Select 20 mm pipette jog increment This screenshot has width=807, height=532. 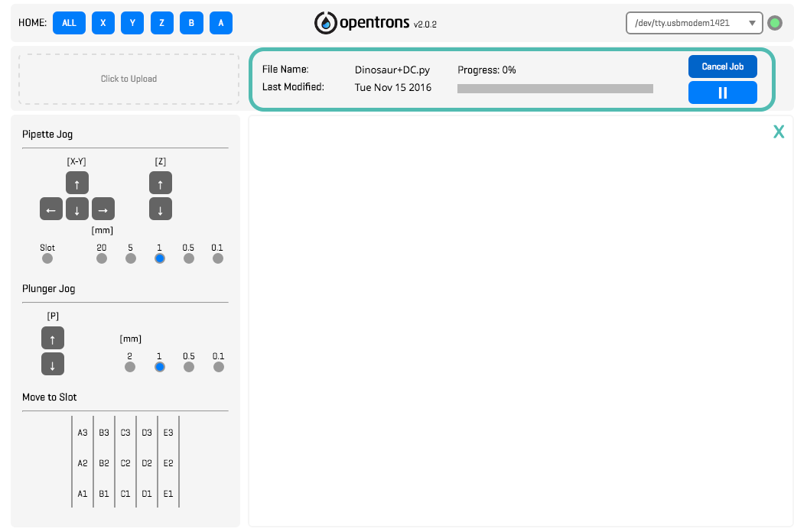click(x=102, y=258)
